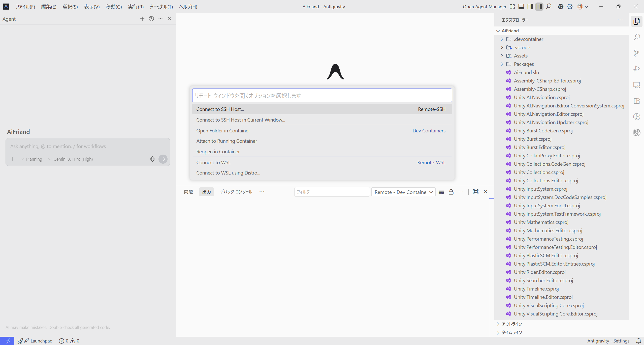Open Remote - Dev Containers output dropdown
The height and width of the screenshot is (345, 644).
coord(403,192)
